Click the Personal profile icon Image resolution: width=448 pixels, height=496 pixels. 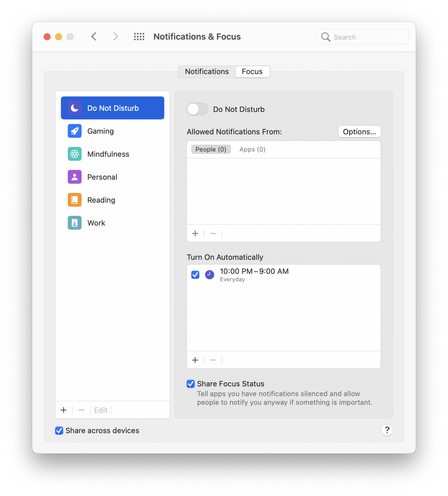[74, 177]
